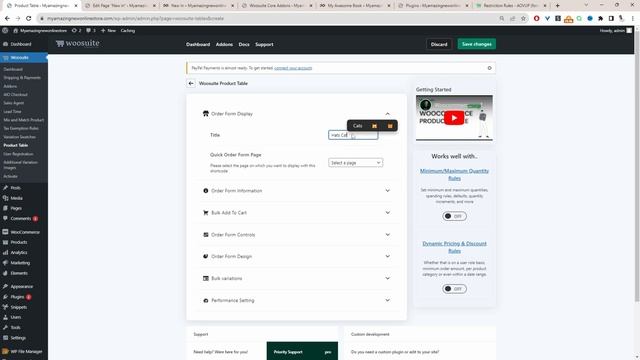The image size is (640, 360).
Task: Click the first orange icon in Cats popup
Action: [x=374, y=126]
